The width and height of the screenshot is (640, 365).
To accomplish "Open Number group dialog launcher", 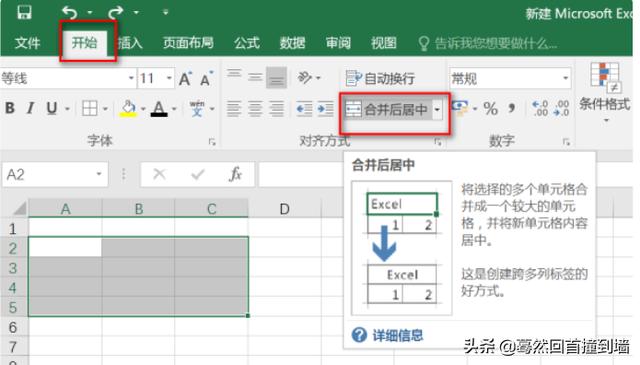I will tap(566, 142).
